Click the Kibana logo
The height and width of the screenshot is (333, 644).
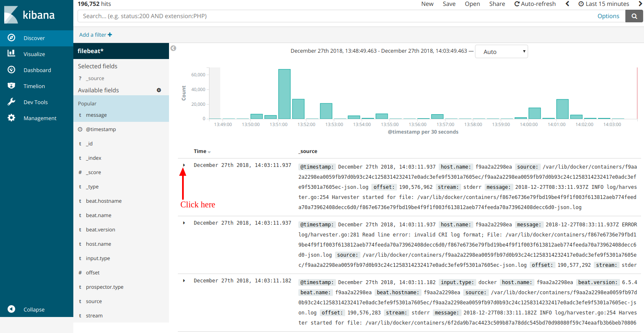30,15
